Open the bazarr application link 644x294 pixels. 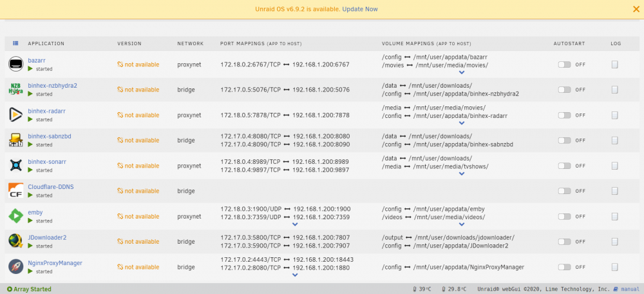tap(37, 61)
